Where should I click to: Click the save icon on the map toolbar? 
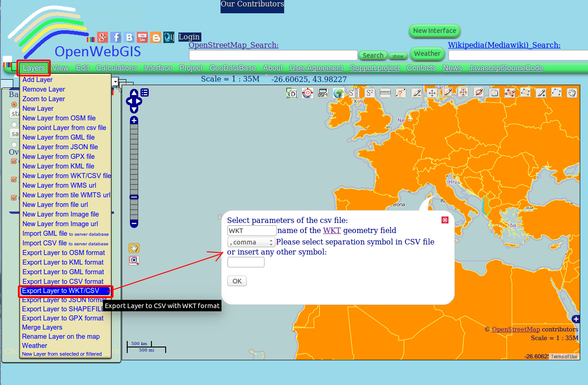click(494, 93)
